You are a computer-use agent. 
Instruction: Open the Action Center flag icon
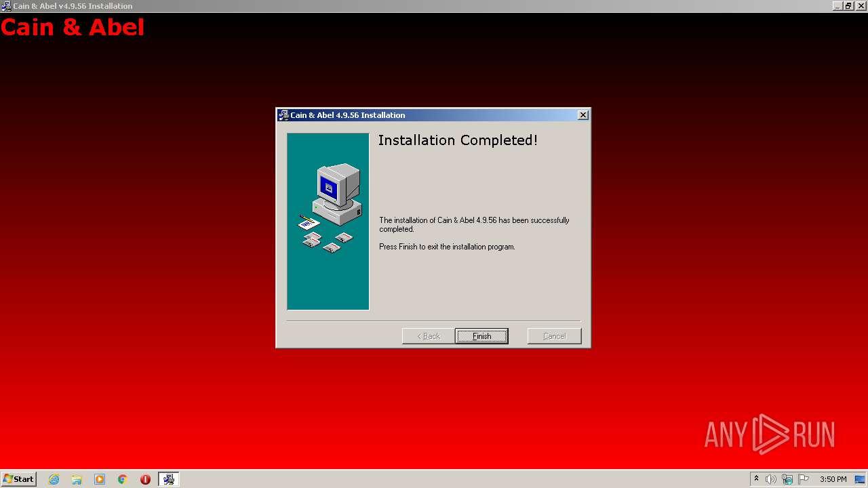804,479
